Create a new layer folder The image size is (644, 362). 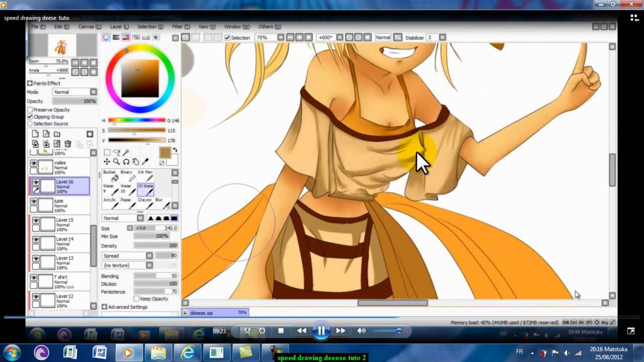click(57, 134)
